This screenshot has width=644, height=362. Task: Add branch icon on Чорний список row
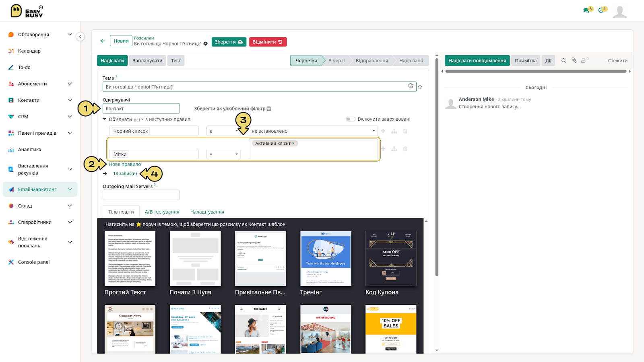[x=394, y=131]
